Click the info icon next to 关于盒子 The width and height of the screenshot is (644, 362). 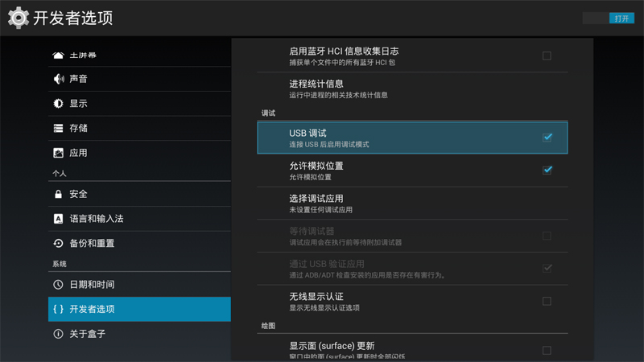click(58, 334)
